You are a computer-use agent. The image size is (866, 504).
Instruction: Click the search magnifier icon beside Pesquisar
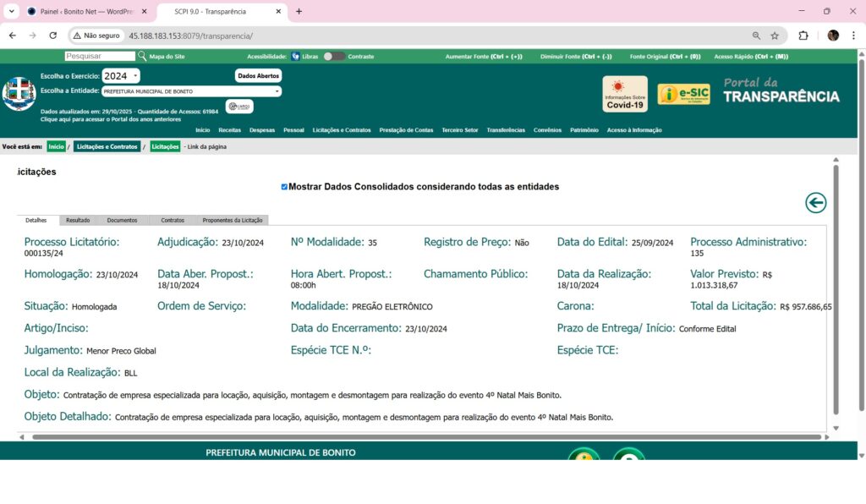(x=142, y=57)
